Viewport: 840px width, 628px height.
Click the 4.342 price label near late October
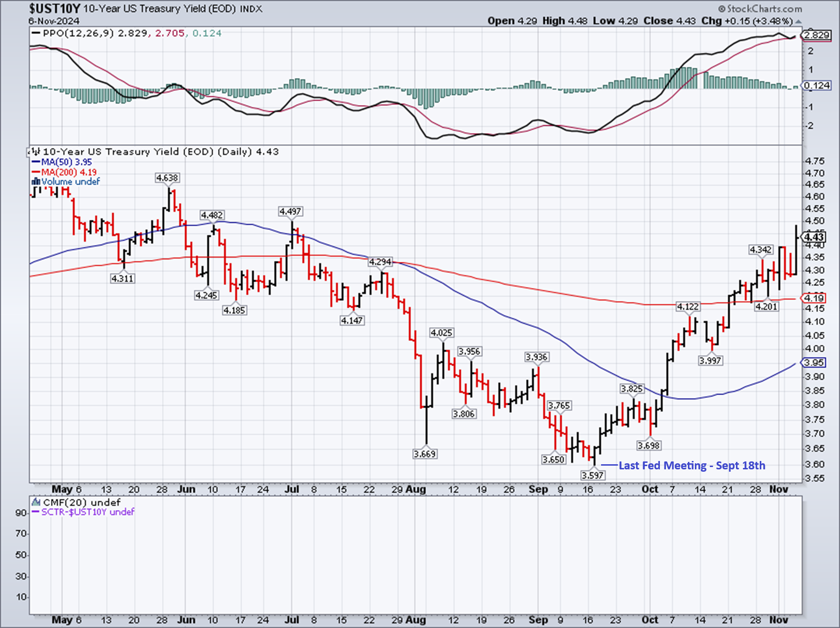pos(761,250)
